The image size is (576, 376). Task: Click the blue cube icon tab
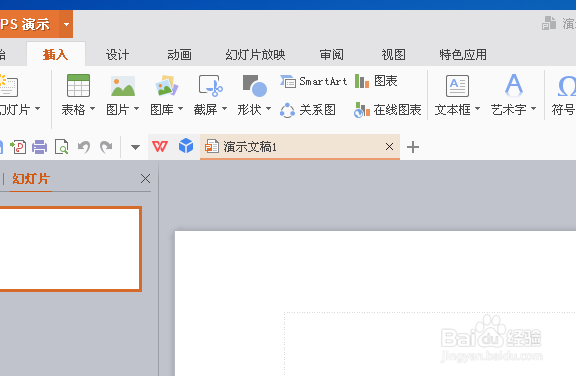pyautogui.click(x=186, y=146)
